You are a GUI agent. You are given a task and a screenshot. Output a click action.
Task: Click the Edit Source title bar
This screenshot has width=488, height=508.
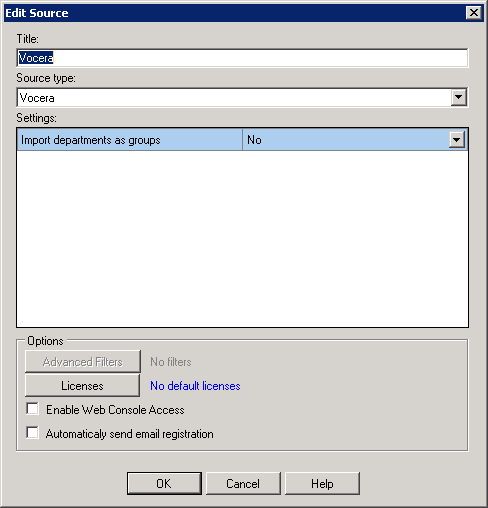click(233, 13)
